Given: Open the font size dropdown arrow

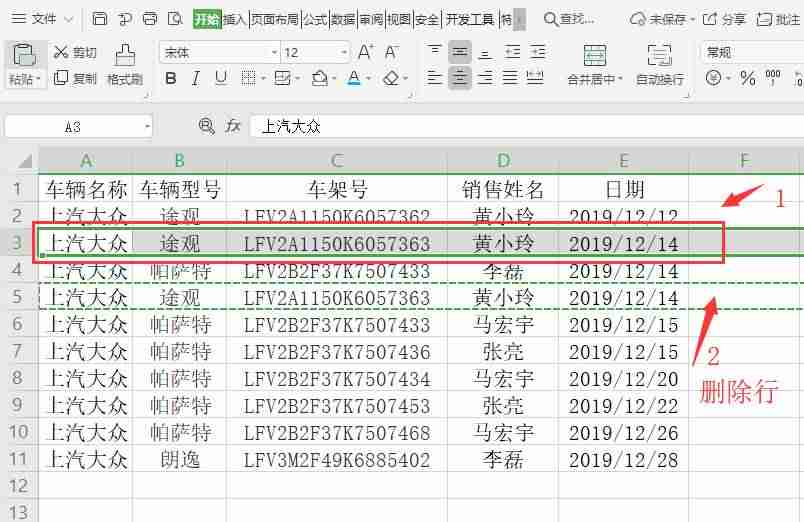Looking at the screenshot, I should (344, 52).
